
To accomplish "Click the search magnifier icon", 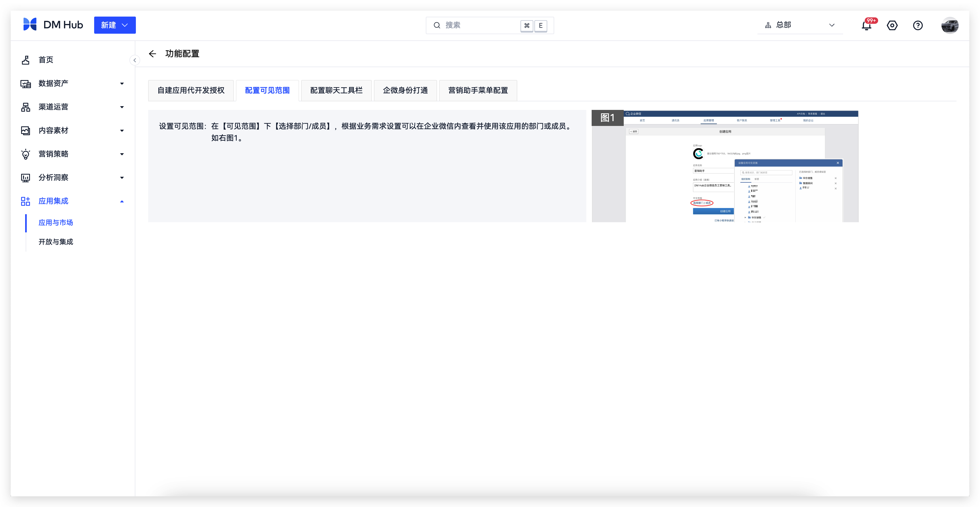I will [x=437, y=25].
